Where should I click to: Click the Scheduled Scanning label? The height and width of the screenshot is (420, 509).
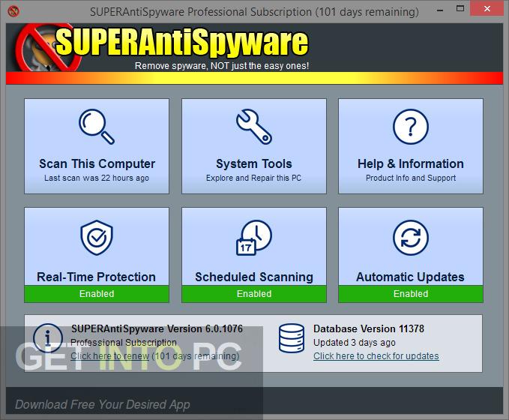[x=254, y=277]
